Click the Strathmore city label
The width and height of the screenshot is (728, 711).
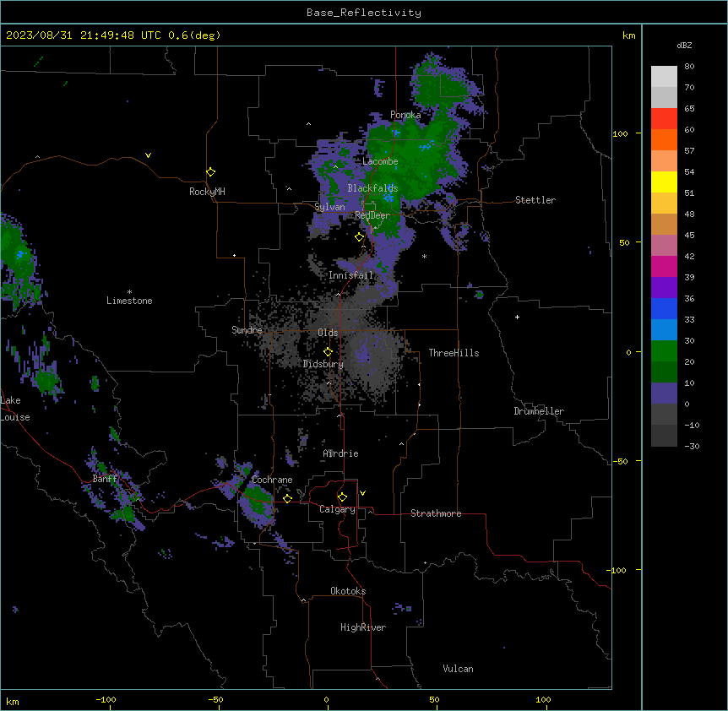436,513
